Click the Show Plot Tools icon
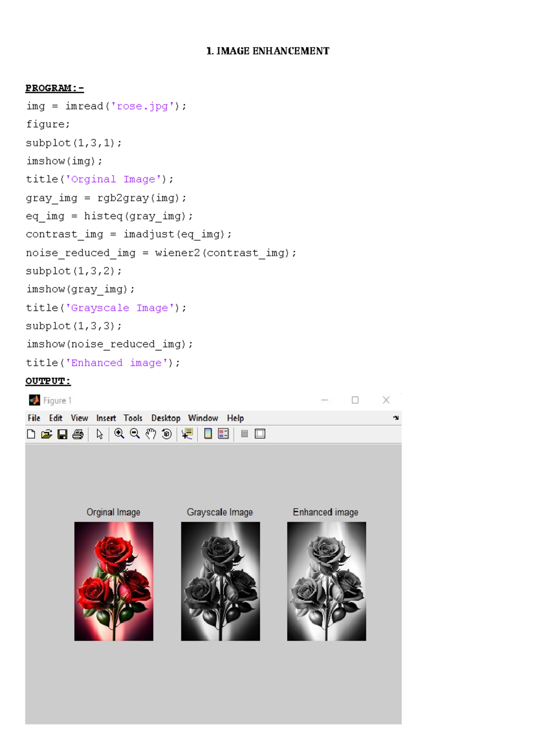The image size is (535, 756). point(260,434)
